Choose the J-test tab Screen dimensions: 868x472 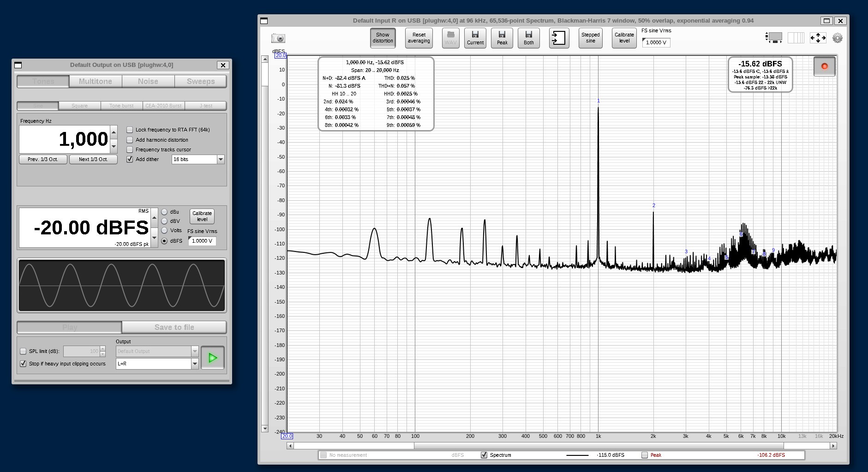206,106
